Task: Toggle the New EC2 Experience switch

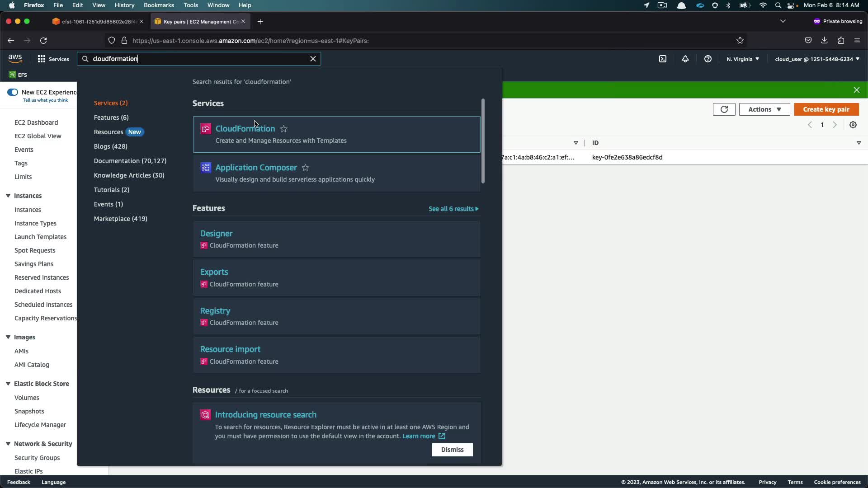Action: tap(13, 92)
